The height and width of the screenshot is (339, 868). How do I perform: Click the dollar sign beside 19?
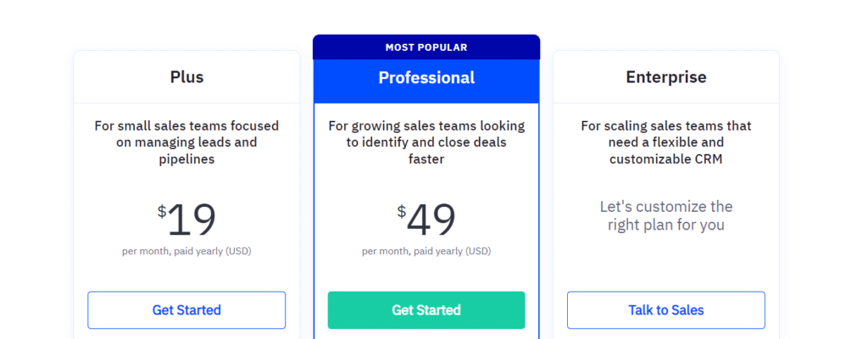(162, 211)
